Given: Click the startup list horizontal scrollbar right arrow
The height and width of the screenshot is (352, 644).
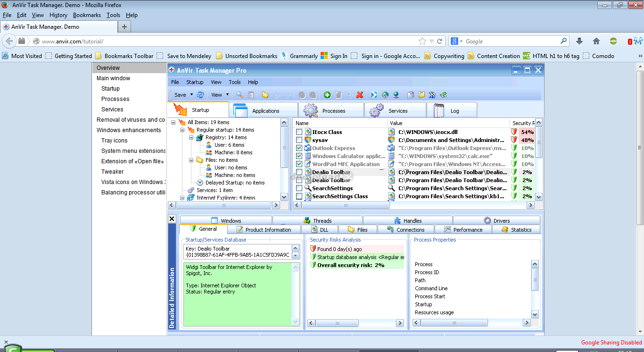Looking at the screenshot, I should [530, 205].
